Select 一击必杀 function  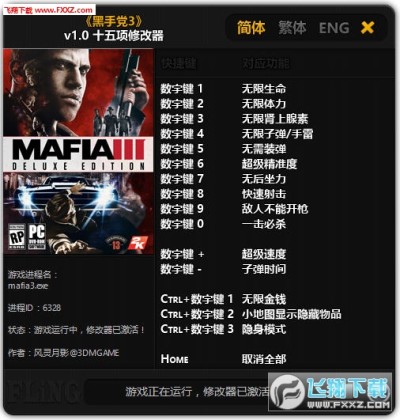[264, 224]
